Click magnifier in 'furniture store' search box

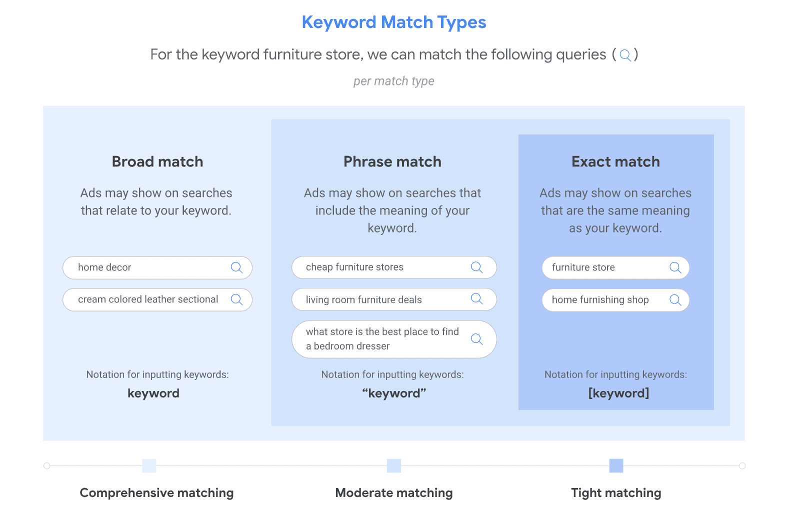pos(675,267)
